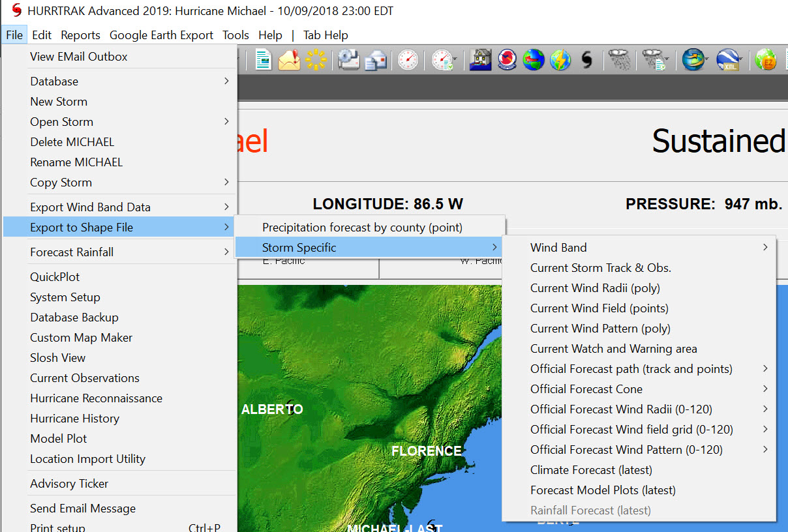
Task: Click the report document icon in toolbar
Action: (264, 60)
